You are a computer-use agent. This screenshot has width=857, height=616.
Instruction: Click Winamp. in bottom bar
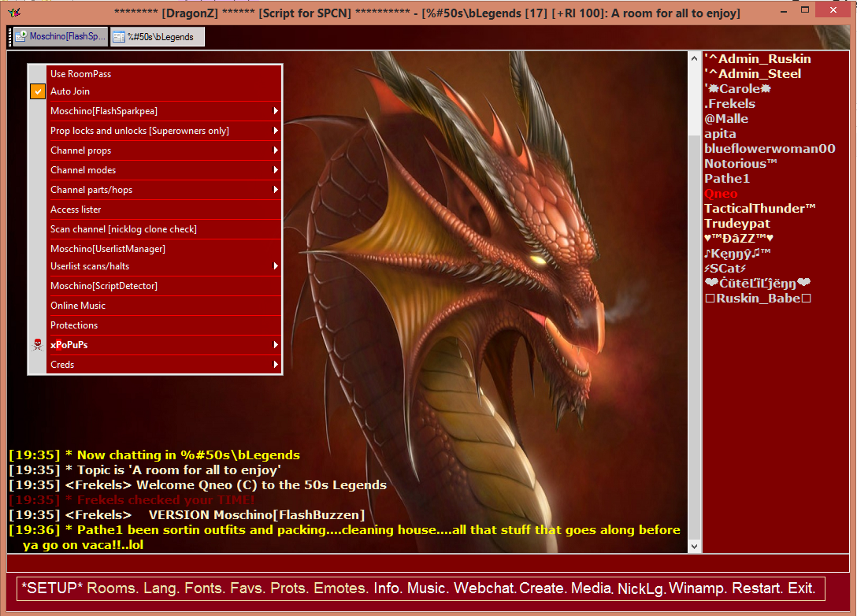698,588
